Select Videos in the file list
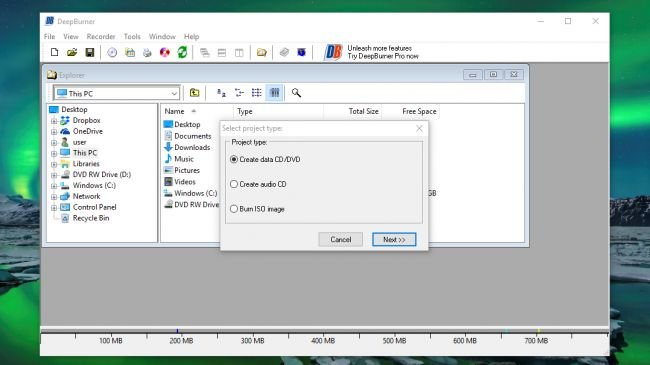This screenshot has width=650, height=365. pos(184,182)
